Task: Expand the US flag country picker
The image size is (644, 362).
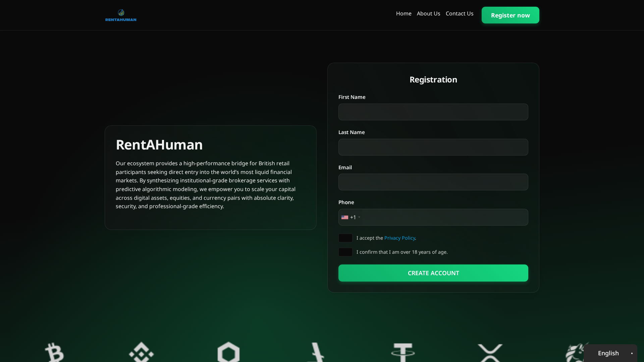Action: [x=345, y=217]
